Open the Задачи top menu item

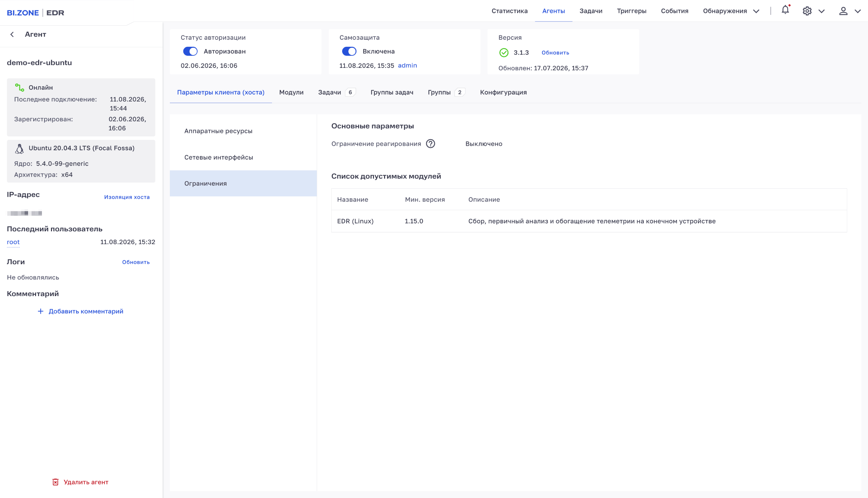(591, 11)
